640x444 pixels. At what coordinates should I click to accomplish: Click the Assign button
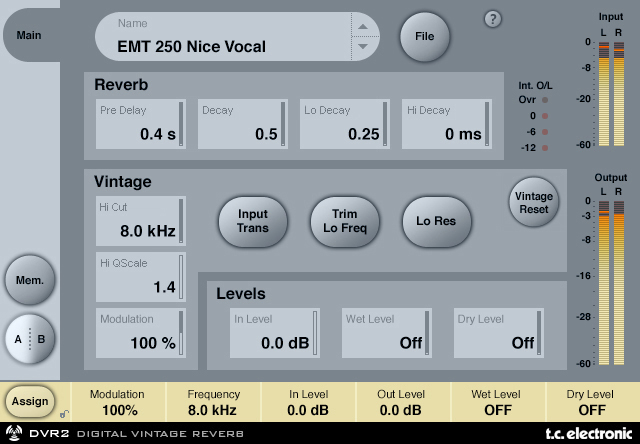pyautogui.click(x=29, y=401)
